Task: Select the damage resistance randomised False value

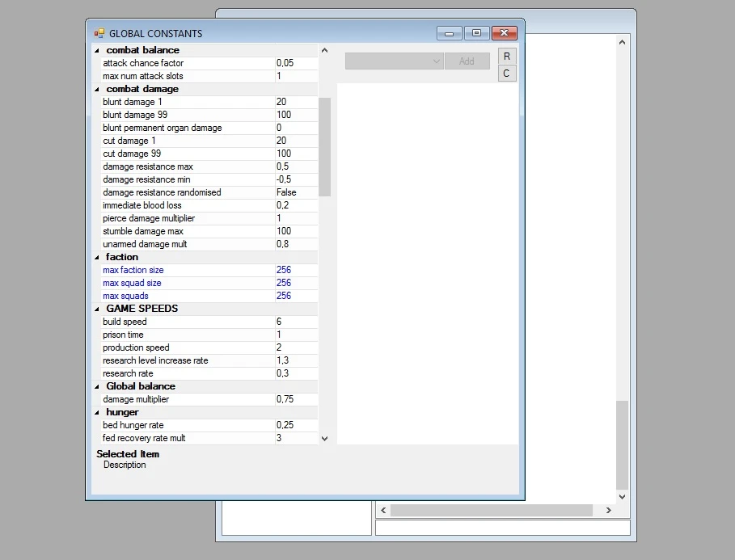Action: (x=295, y=192)
